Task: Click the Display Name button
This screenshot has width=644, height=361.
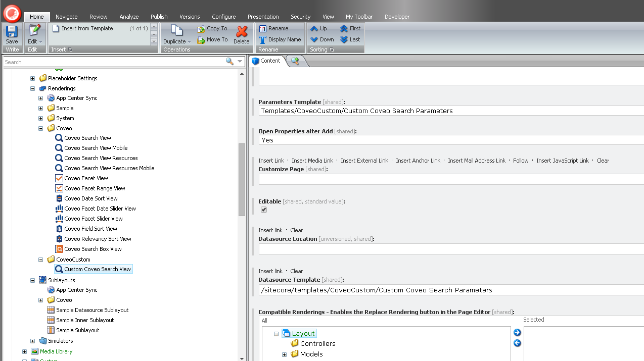Action: pyautogui.click(x=280, y=40)
